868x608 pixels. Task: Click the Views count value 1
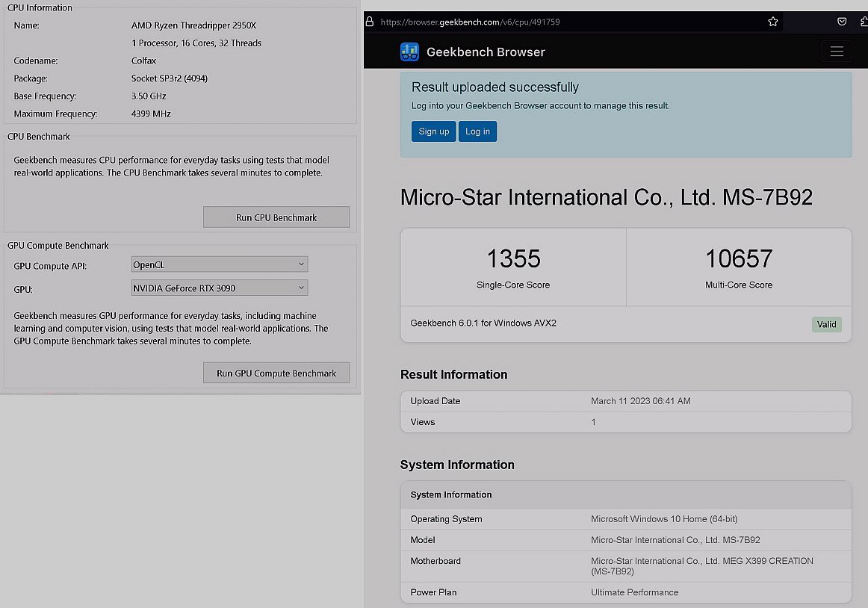[593, 422]
